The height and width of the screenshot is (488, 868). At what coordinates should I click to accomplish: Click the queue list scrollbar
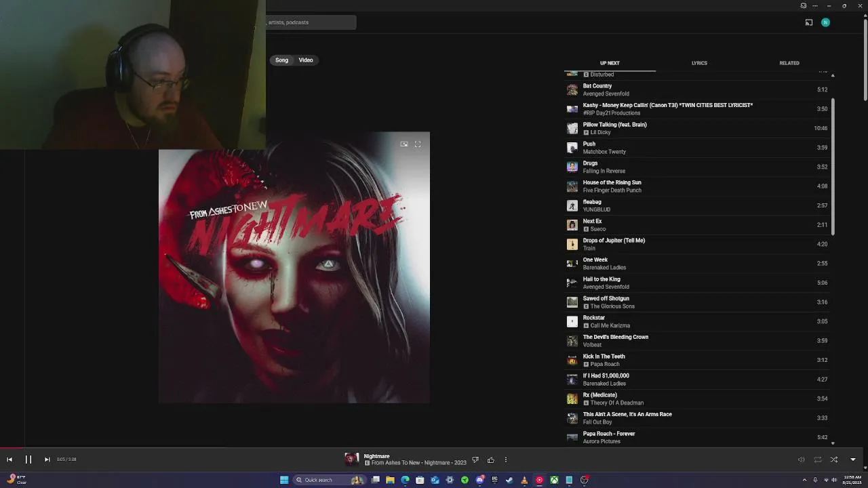(x=833, y=167)
